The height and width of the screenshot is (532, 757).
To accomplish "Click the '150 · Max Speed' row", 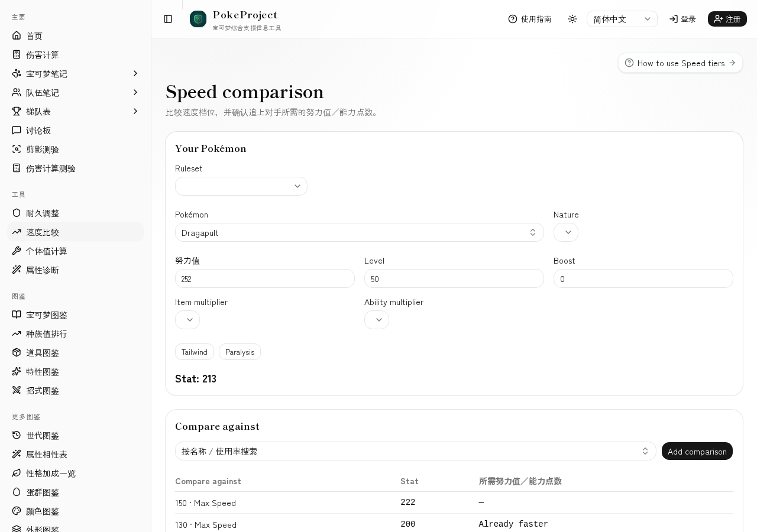I will [454, 502].
